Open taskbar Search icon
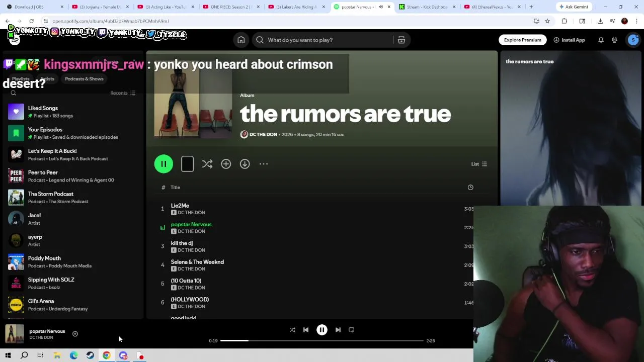The width and height of the screenshot is (644, 362). point(24,355)
